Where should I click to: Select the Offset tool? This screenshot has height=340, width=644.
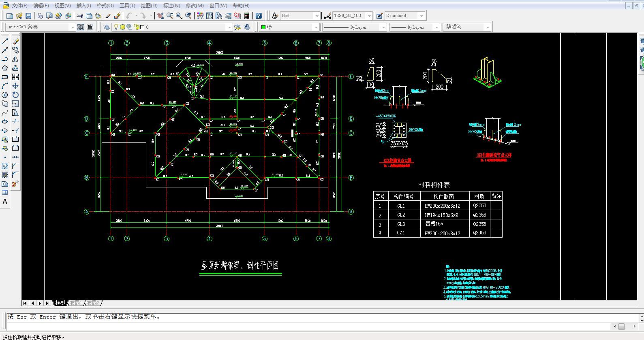tap(15, 68)
